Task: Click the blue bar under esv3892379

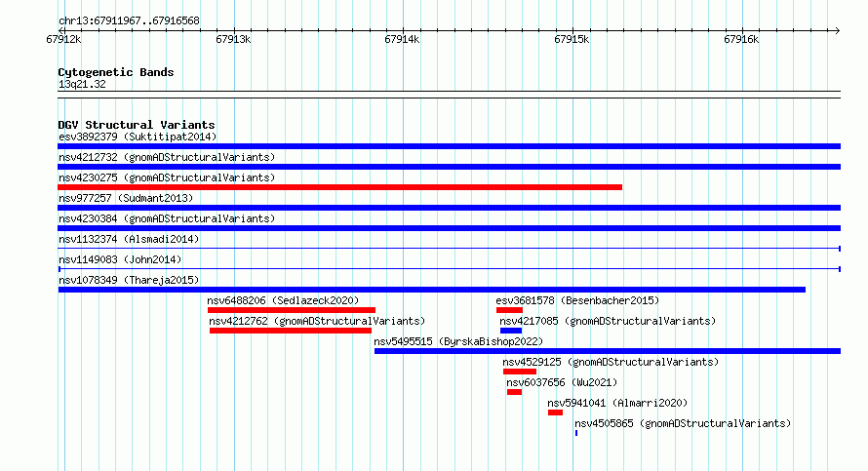Action: coord(449,146)
